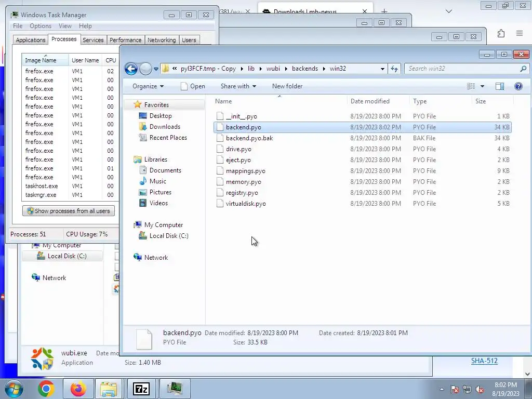The height and width of the screenshot is (399, 532).
Task: Open Task Manager Help menu
Action: (85, 26)
